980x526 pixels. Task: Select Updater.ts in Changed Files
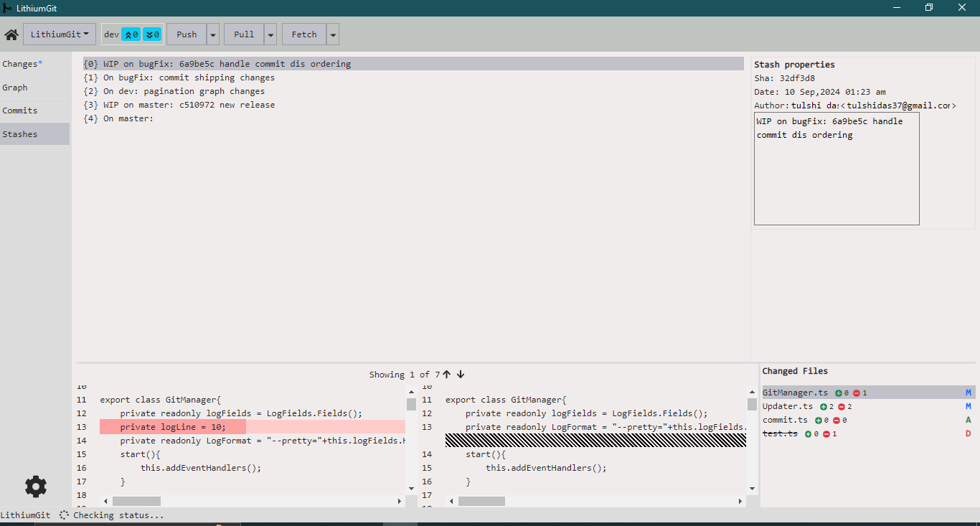click(788, 406)
